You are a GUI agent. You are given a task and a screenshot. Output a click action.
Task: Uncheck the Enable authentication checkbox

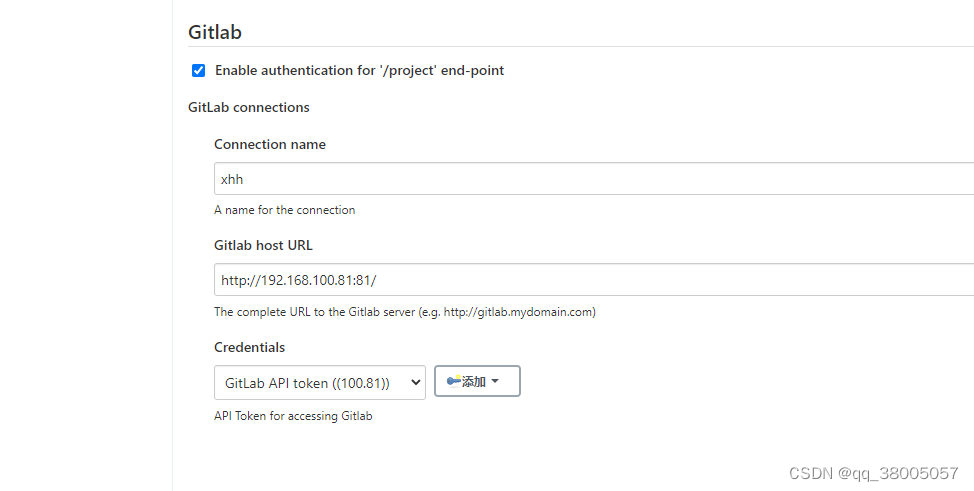[x=199, y=71]
